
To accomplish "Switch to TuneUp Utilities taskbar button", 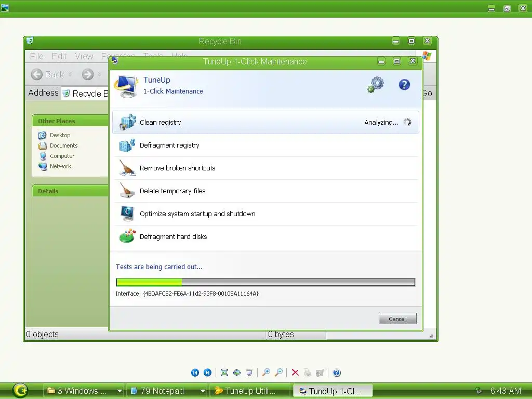I will pyautogui.click(x=250, y=391).
